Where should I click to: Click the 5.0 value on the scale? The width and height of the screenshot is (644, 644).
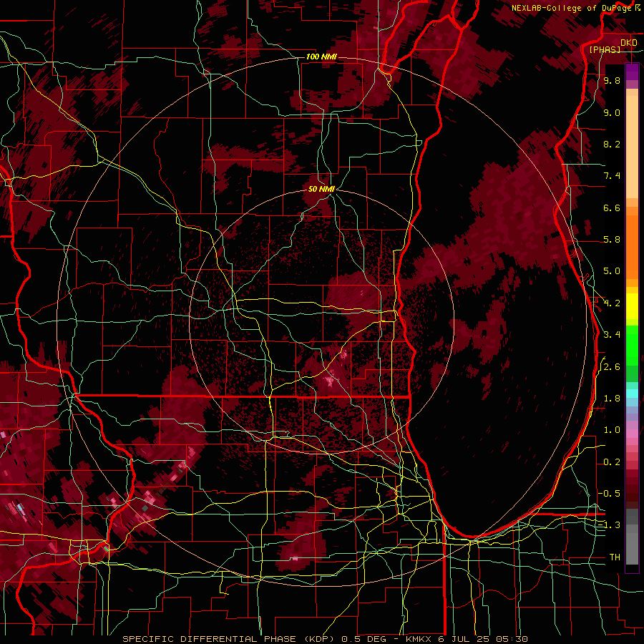tap(612, 271)
